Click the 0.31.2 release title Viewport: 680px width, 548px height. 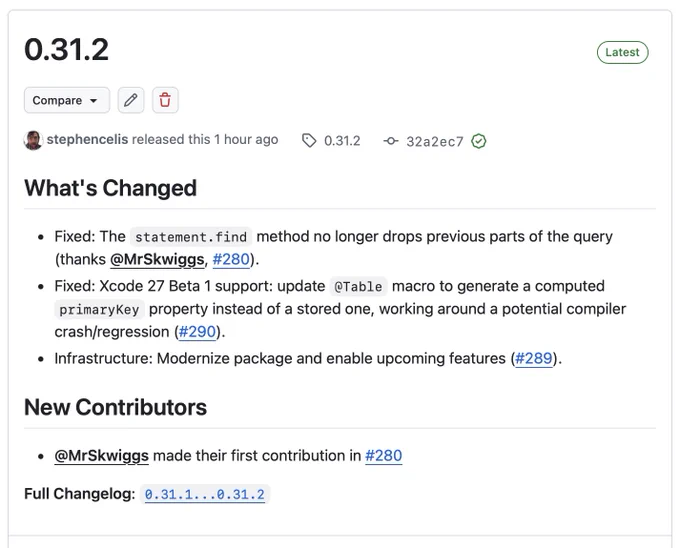pos(66,49)
